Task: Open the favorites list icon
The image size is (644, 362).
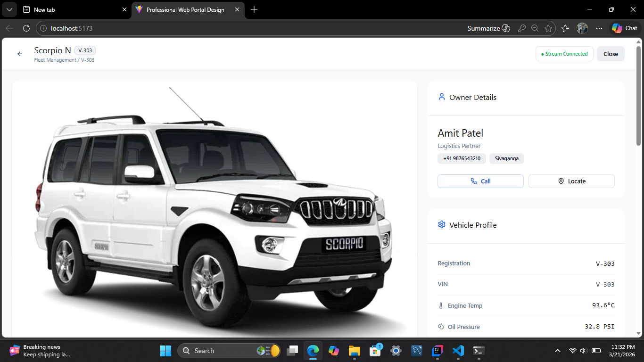Action: (565, 28)
